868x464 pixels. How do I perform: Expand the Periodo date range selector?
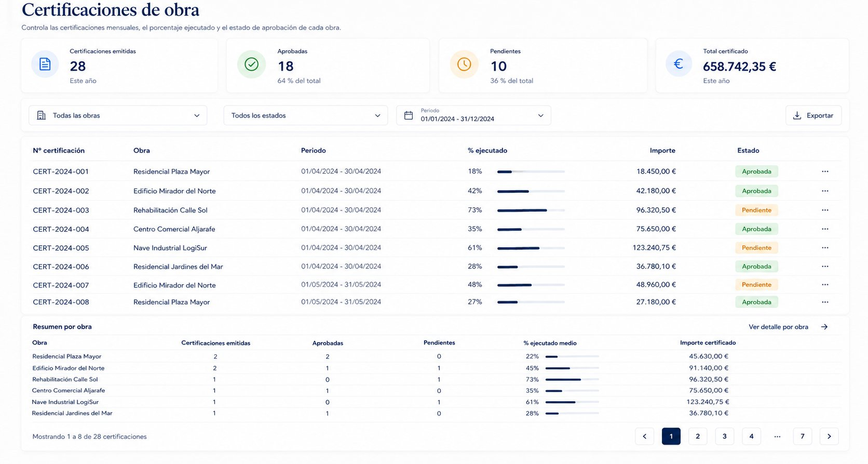click(473, 115)
